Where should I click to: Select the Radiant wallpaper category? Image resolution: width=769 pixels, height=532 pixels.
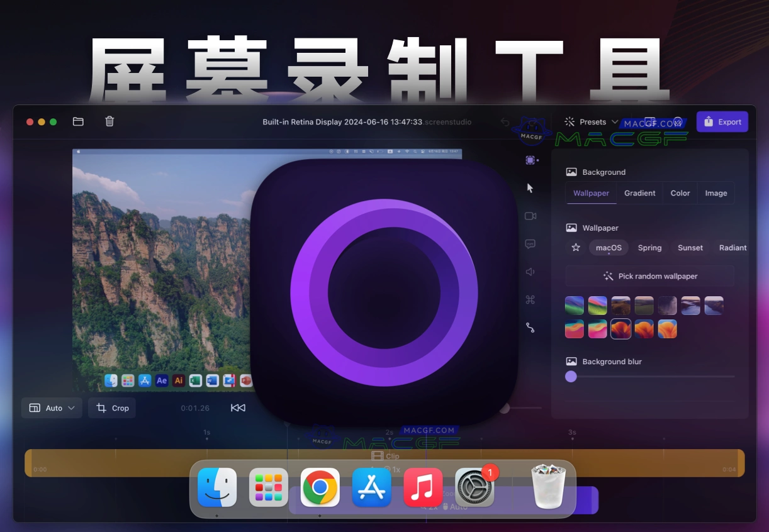pos(733,248)
